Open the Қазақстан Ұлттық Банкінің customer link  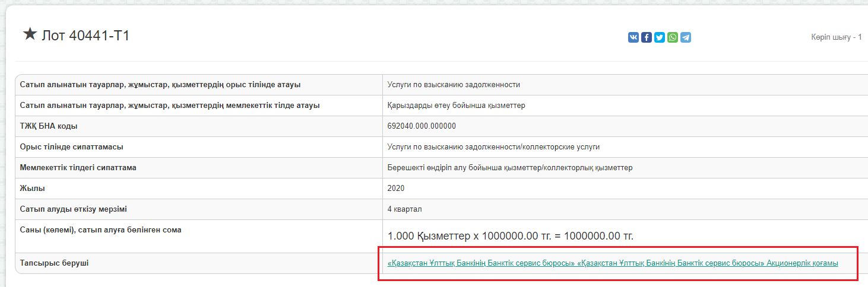[612, 263]
